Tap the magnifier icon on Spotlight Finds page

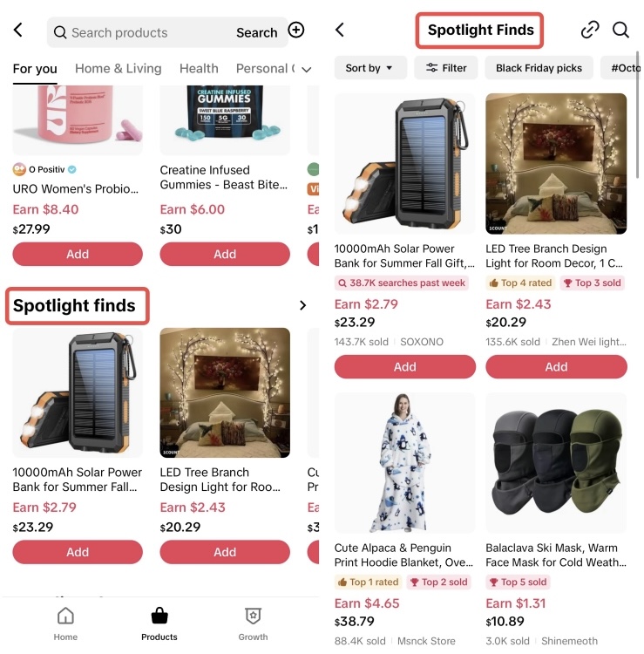coord(620,30)
